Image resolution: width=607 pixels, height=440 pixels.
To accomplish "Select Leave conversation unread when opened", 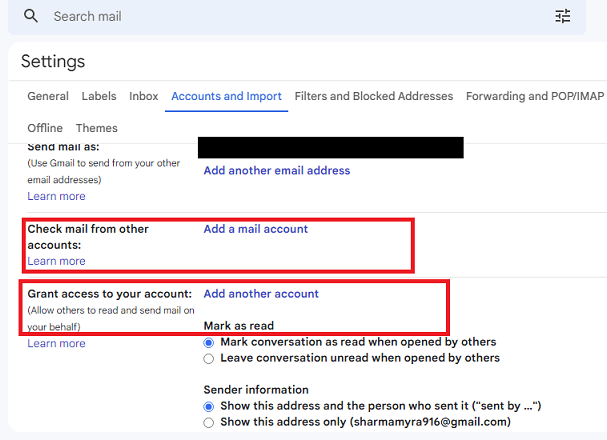I will pos(209,358).
